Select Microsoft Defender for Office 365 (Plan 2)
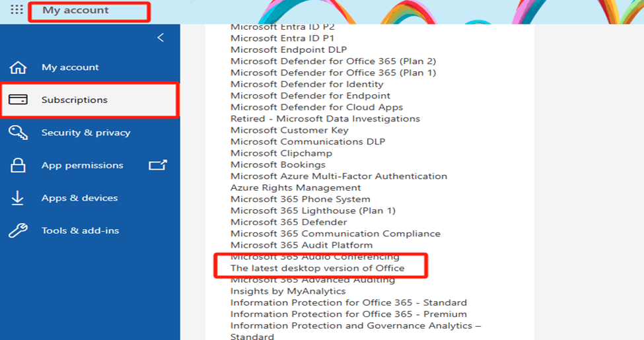This screenshot has height=340, width=644. coord(333,61)
